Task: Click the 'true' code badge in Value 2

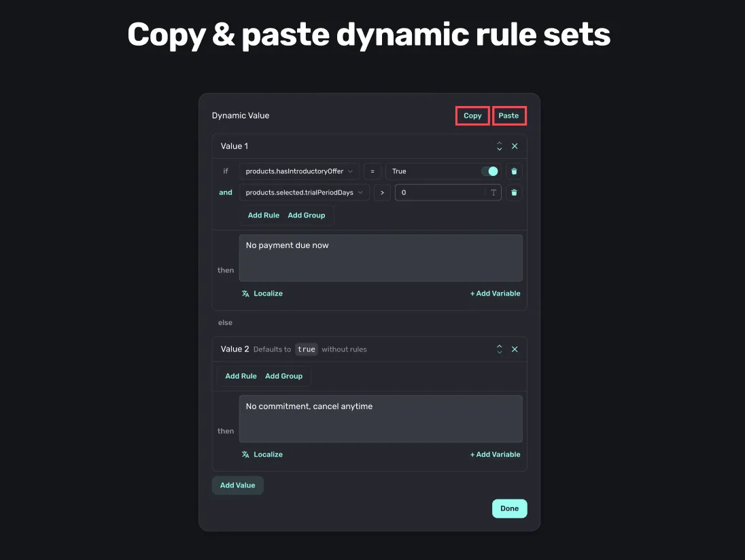Action: point(307,349)
